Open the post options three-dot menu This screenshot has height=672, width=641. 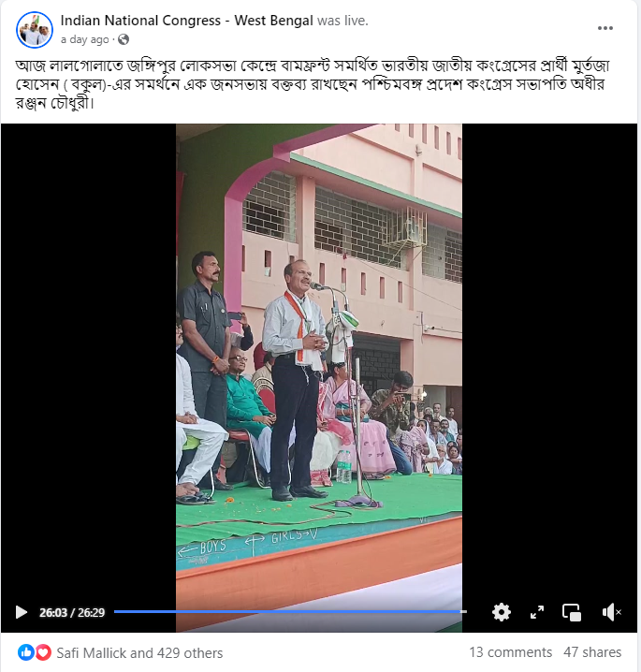[605, 28]
